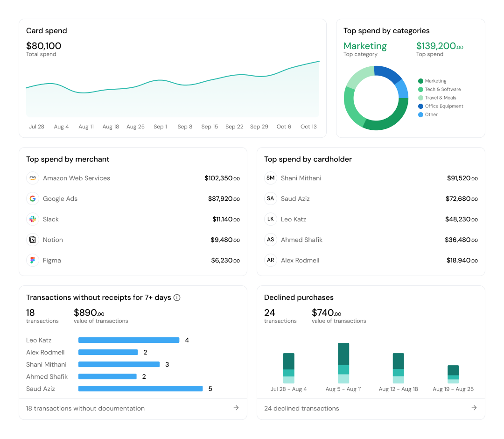
Task: Click the Notion merchant name
Action: (53, 240)
